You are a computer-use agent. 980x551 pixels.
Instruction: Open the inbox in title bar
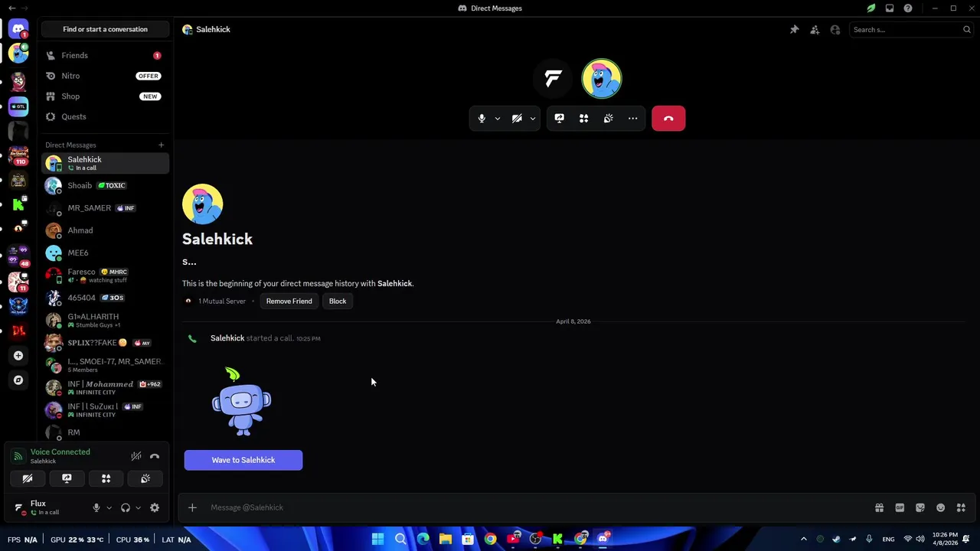click(x=890, y=8)
